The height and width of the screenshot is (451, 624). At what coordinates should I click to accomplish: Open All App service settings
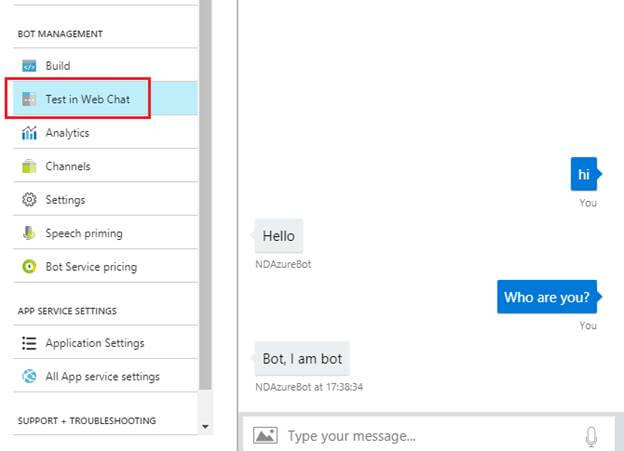(x=105, y=376)
